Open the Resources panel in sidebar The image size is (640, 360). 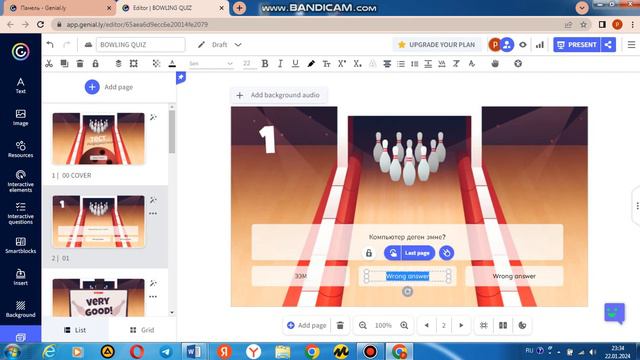[x=20, y=149]
